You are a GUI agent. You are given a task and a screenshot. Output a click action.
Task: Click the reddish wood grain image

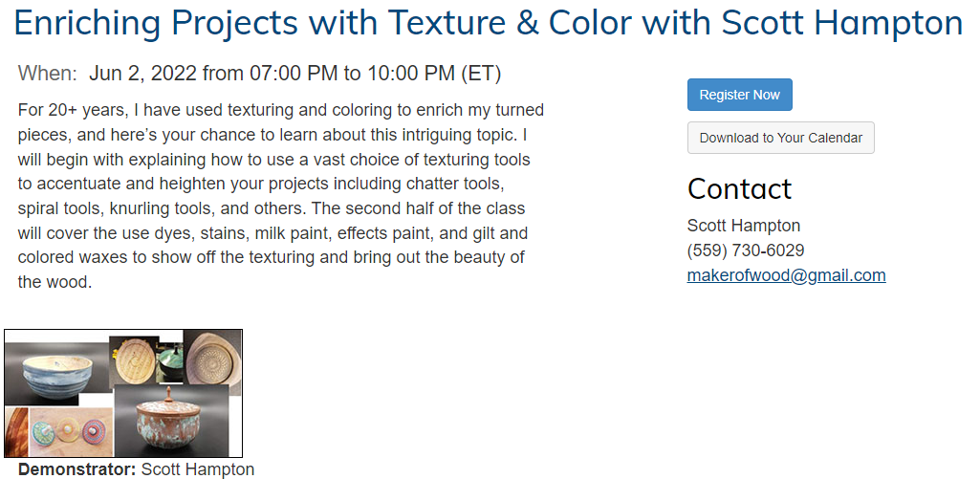click(x=16, y=432)
